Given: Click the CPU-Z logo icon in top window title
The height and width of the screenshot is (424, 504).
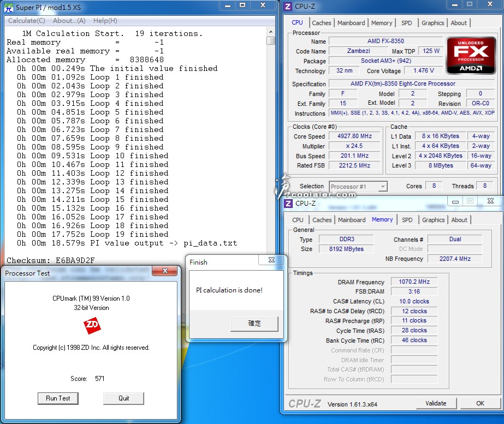Looking at the screenshot, I should coord(288,7).
